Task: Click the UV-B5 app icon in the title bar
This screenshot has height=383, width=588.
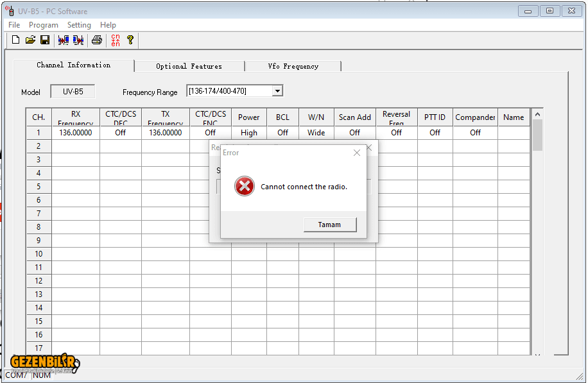Action: point(10,11)
